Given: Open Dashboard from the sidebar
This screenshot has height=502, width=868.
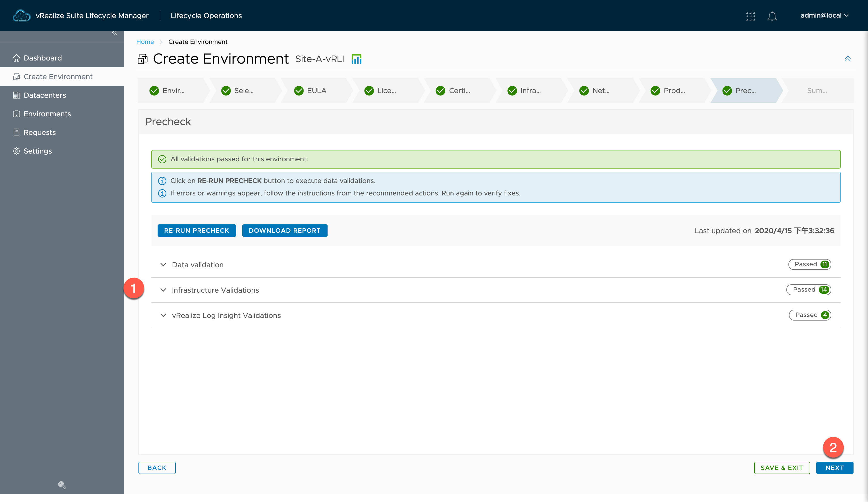Looking at the screenshot, I should pyautogui.click(x=42, y=58).
